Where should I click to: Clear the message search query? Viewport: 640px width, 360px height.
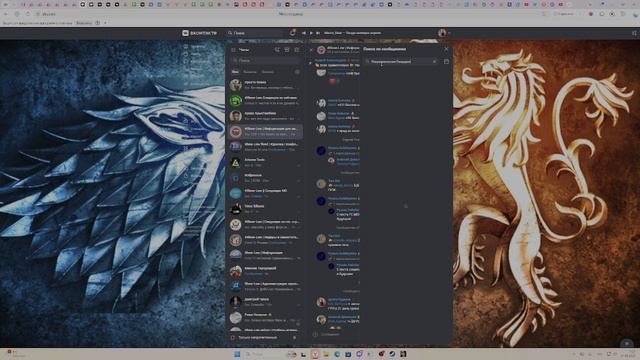[x=434, y=62]
